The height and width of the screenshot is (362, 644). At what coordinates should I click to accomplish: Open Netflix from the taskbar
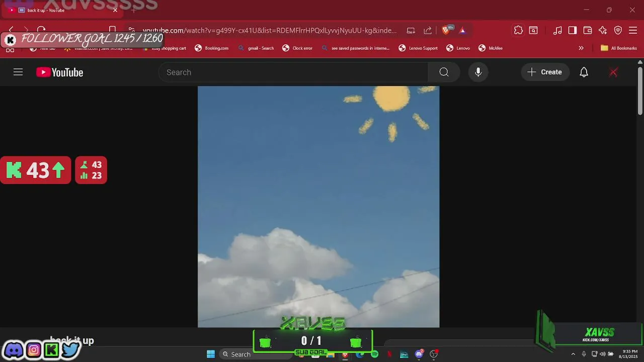click(389, 354)
